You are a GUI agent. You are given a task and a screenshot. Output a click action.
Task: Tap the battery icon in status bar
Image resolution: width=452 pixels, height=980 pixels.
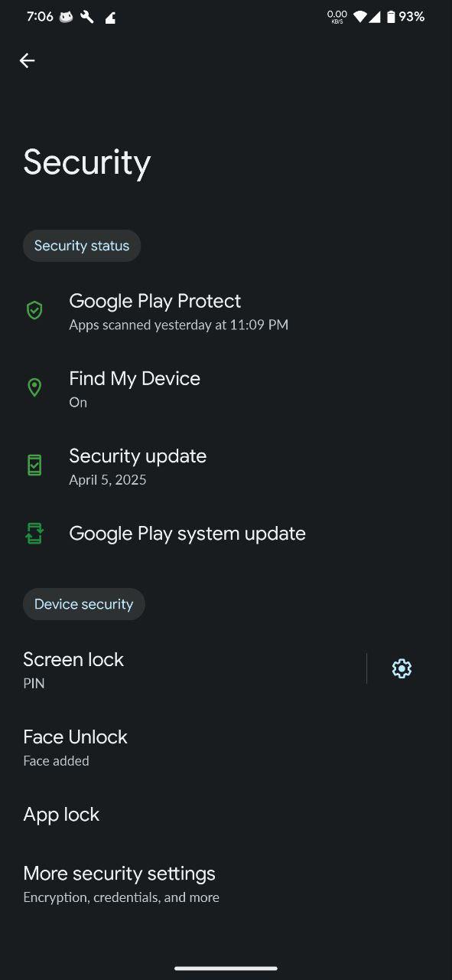click(x=391, y=16)
